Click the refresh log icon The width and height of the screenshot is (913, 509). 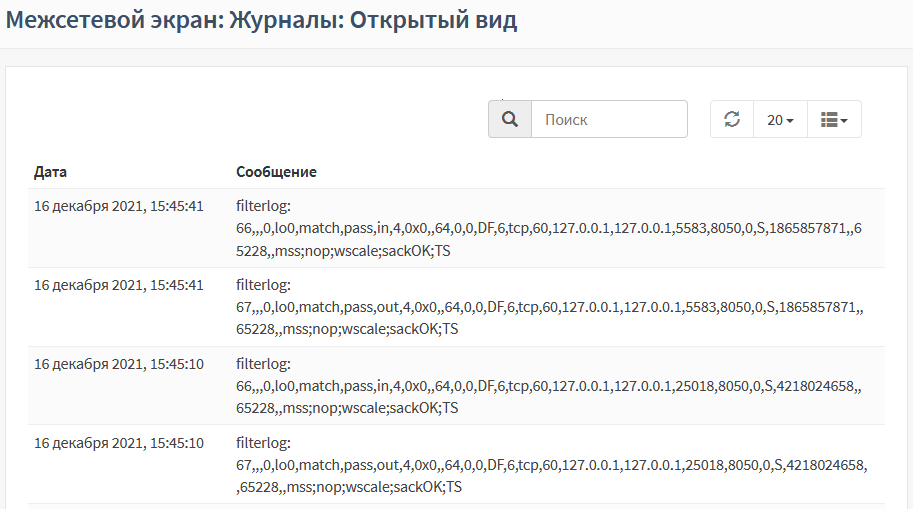coord(732,119)
